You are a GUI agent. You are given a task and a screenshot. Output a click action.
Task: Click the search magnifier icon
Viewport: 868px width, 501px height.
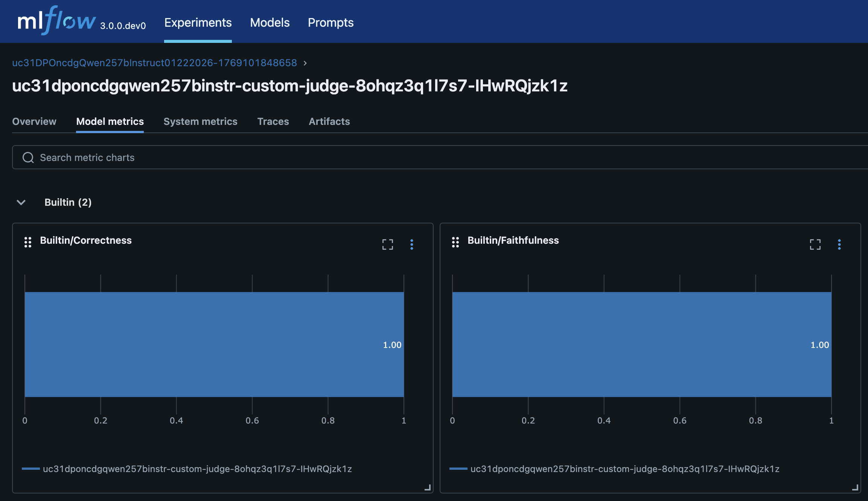28,158
